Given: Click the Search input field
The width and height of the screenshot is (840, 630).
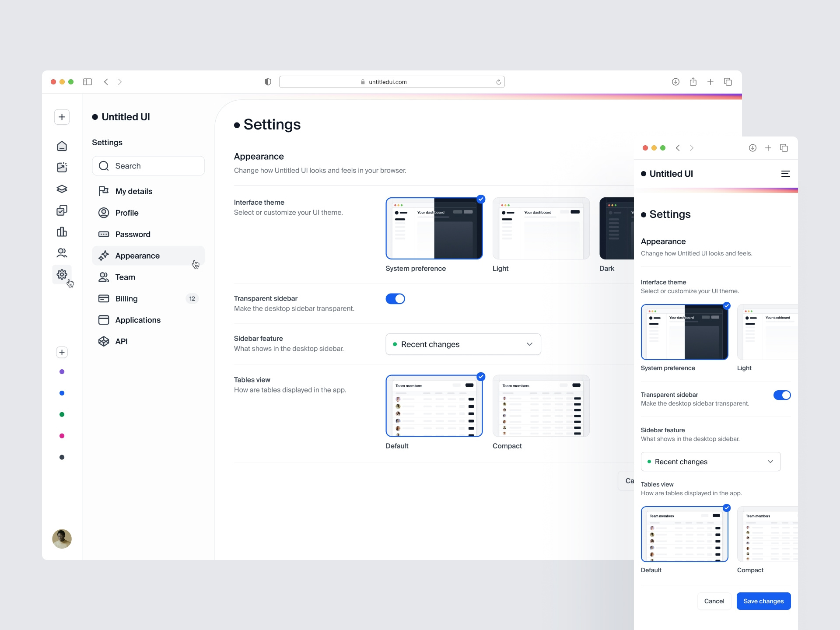Looking at the screenshot, I should tap(149, 166).
